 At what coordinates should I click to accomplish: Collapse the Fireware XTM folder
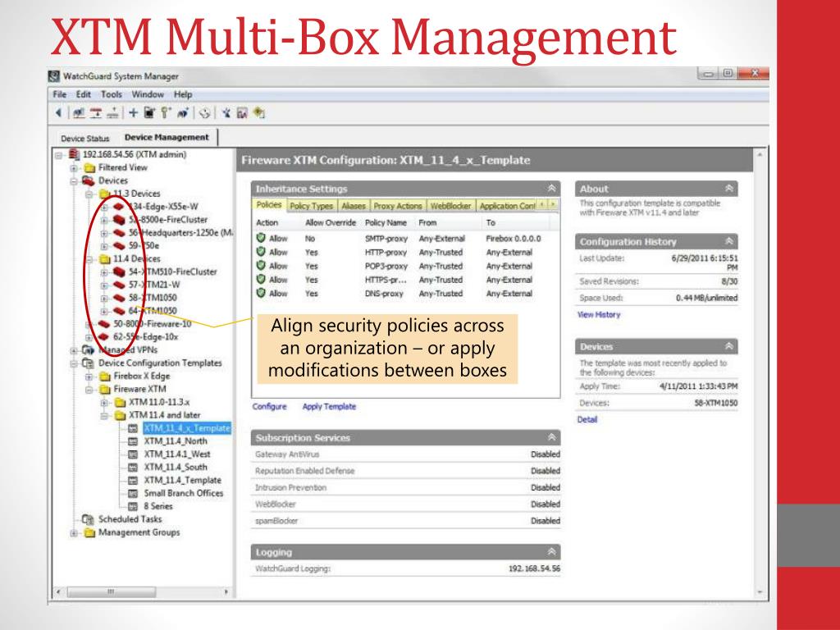(89, 390)
